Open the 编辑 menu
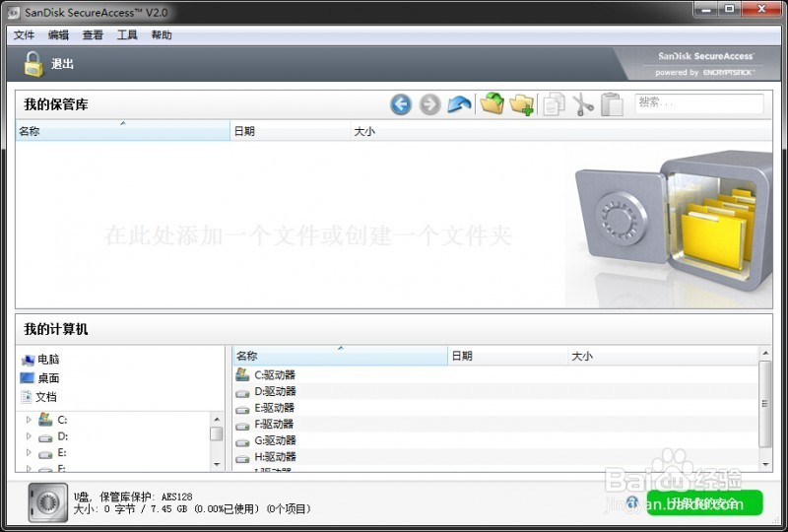The height and width of the screenshot is (532, 788). (x=58, y=35)
